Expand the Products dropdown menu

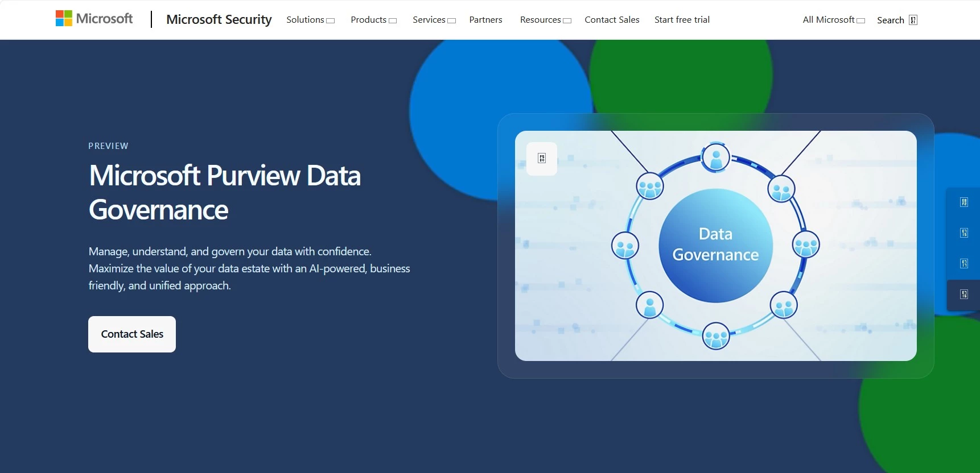373,20
